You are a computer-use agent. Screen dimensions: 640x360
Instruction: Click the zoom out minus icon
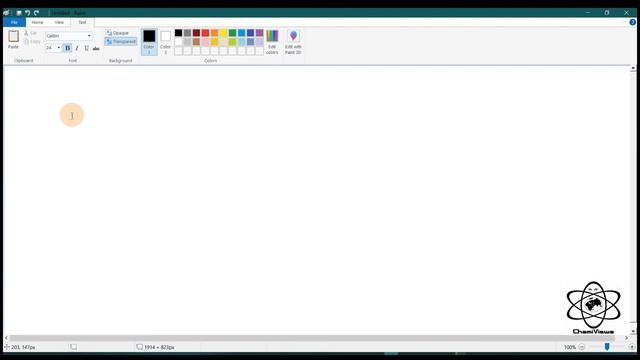pos(582,347)
